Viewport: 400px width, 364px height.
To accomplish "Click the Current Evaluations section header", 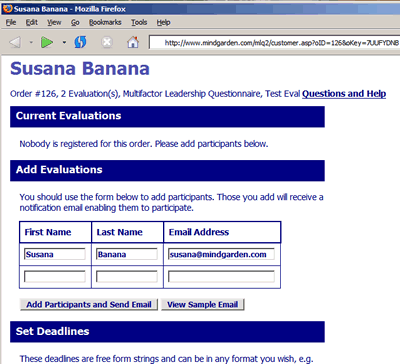I will (167, 117).
